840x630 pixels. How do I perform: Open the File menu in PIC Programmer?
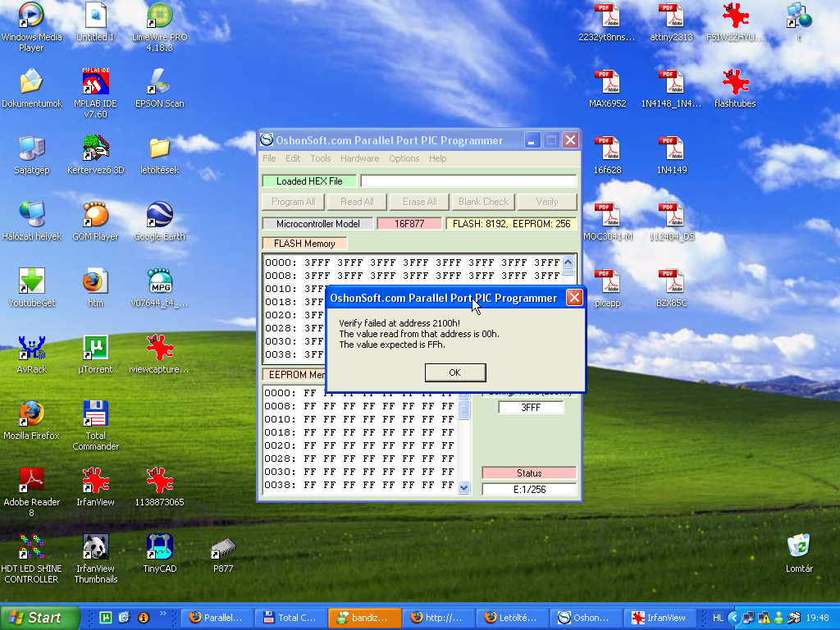[x=269, y=158]
